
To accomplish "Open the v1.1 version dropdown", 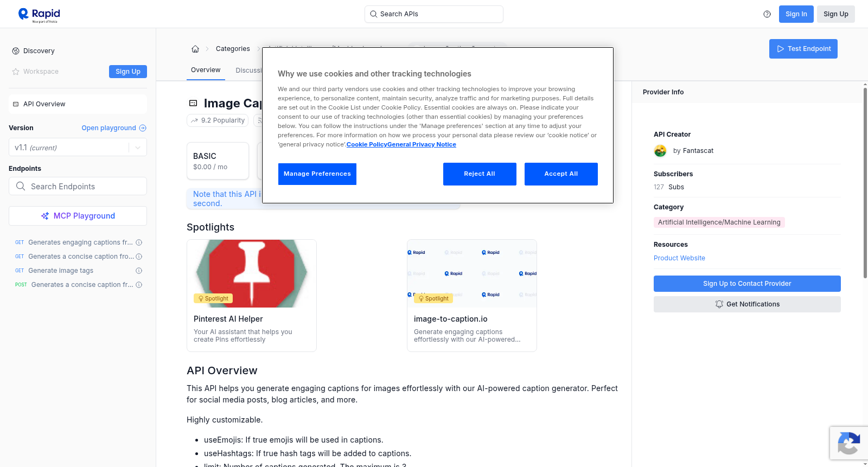I will 78,148.
